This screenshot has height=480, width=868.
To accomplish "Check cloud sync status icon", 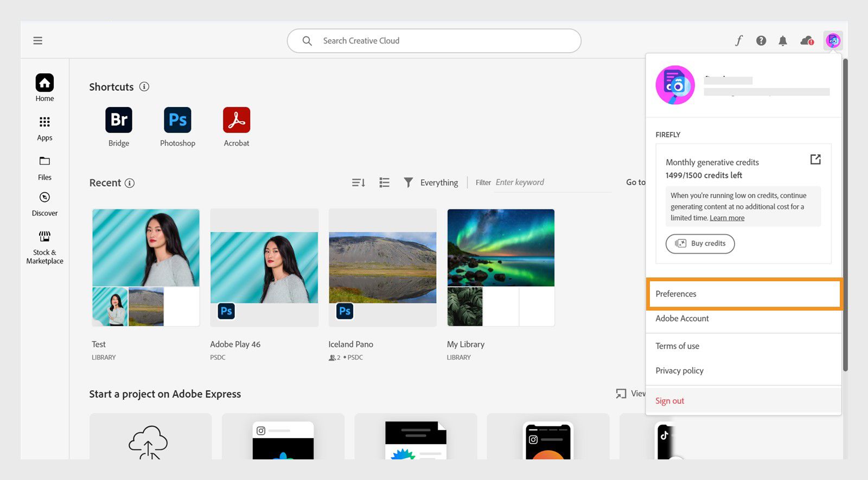I will pos(807,41).
